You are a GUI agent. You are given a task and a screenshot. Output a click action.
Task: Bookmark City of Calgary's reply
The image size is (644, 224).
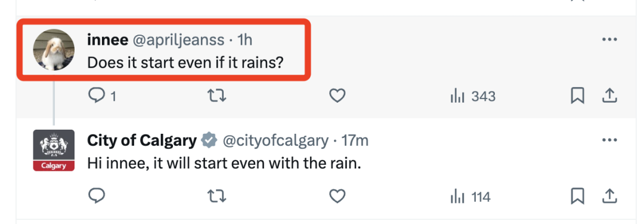(577, 197)
